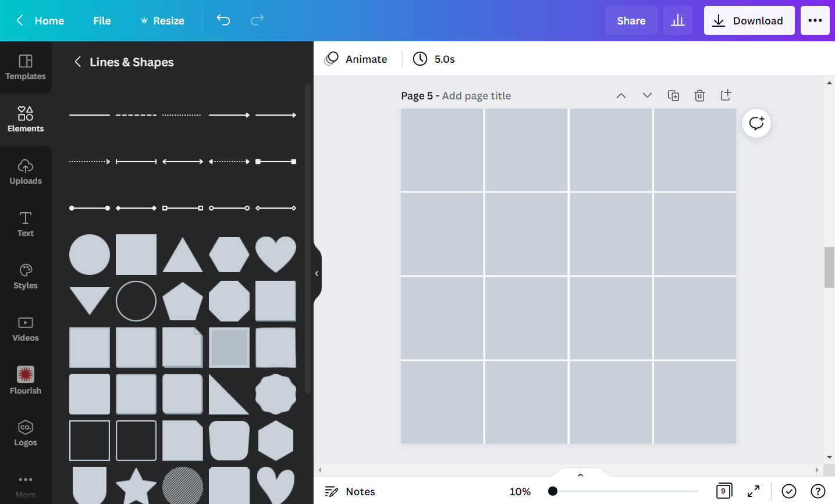The width and height of the screenshot is (835, 504).
Task: Open the Styles panel
Action: coord(26,276)
